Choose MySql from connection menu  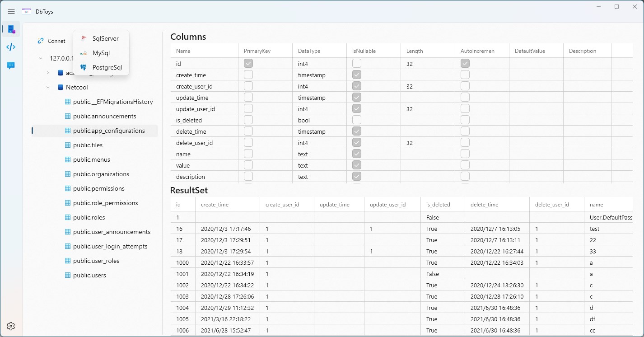pyautogui.click(x=101, y=53)
